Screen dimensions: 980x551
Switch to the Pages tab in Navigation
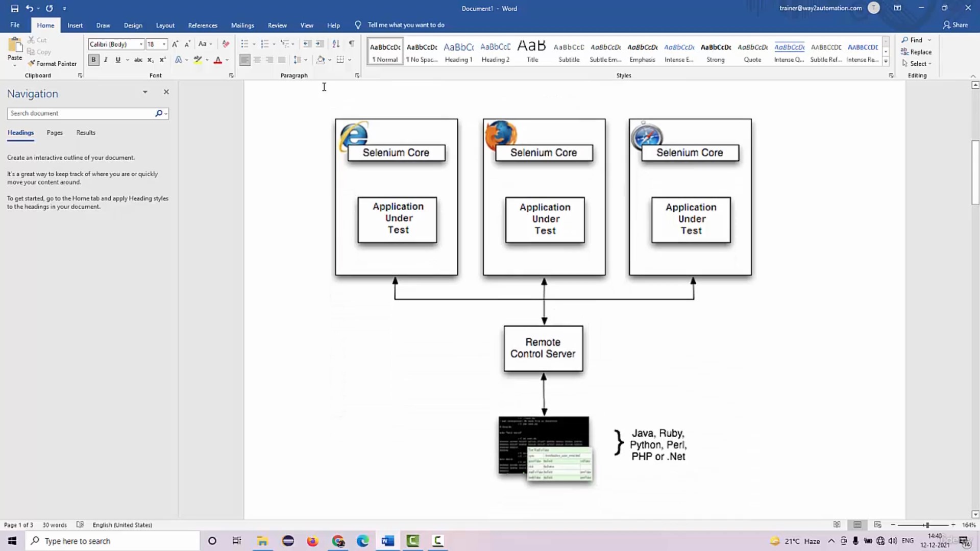pos(55,133)
